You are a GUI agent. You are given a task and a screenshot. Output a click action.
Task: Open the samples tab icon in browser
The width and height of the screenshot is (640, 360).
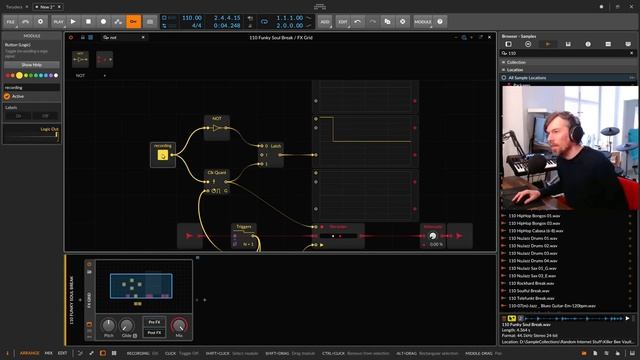click(x=548, y=44)
